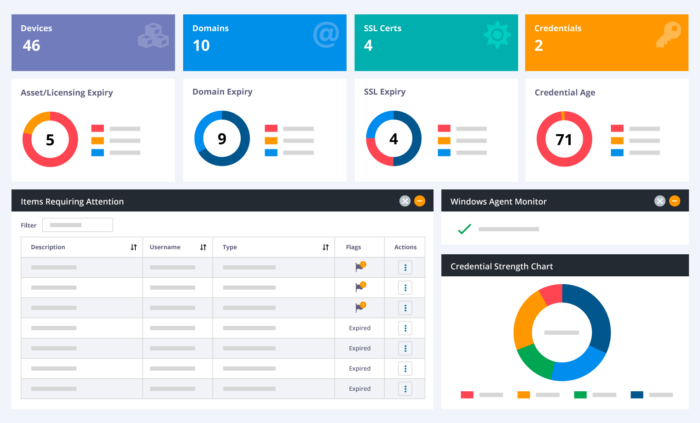This screenshot has width=700, height=423.
Task: Click the flag icon in the first table row
Action: tap(360, 267)
